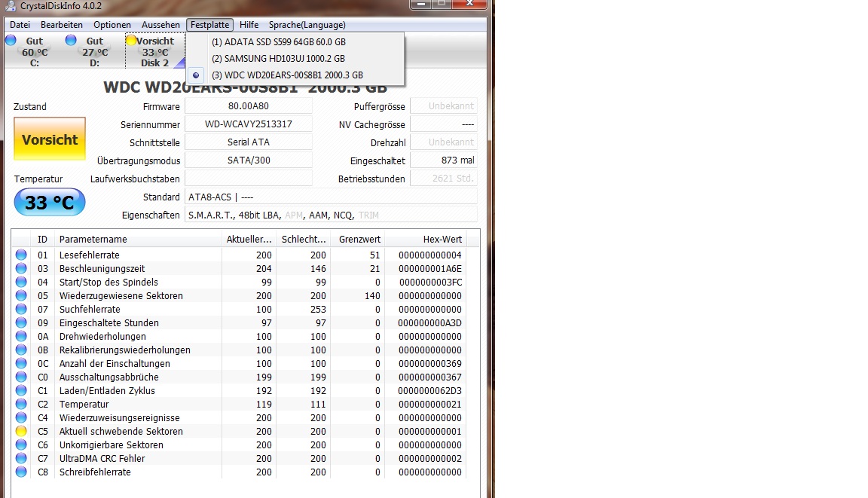The width and height of the screenshot is (868, 498).
Task: Click status orb of Laden/Entladen Zyklus row
Action: [21, 390]
